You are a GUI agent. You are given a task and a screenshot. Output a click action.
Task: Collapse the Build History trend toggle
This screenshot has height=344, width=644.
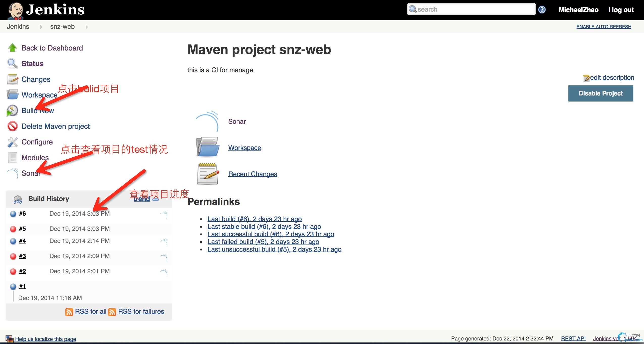tap(156, 199)
